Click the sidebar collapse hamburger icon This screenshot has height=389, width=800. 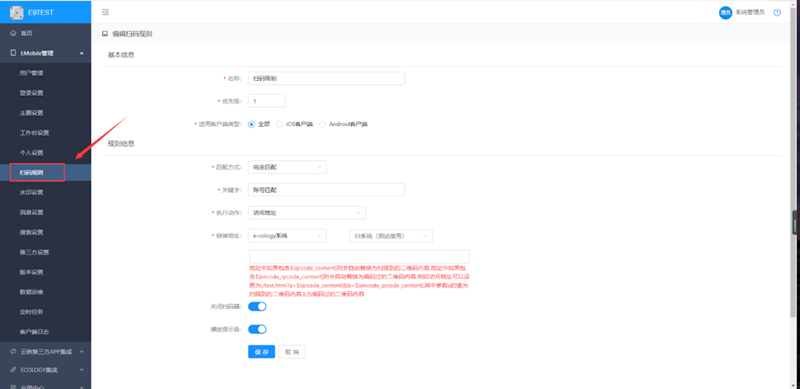click(106, 12)
